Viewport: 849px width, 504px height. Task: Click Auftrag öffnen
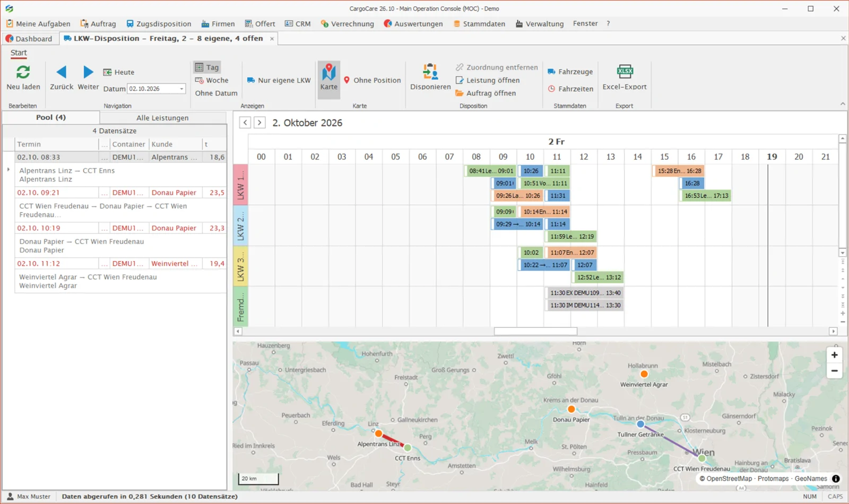pos(486,93)
